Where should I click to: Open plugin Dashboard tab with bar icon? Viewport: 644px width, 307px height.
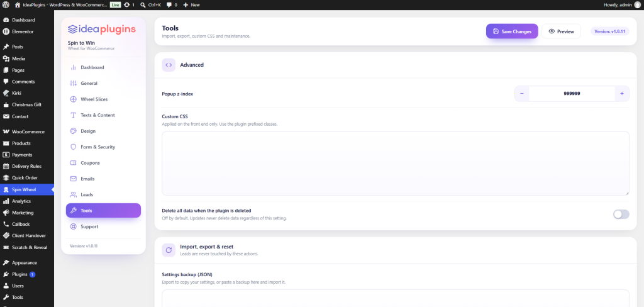click(x=104, y=67)
